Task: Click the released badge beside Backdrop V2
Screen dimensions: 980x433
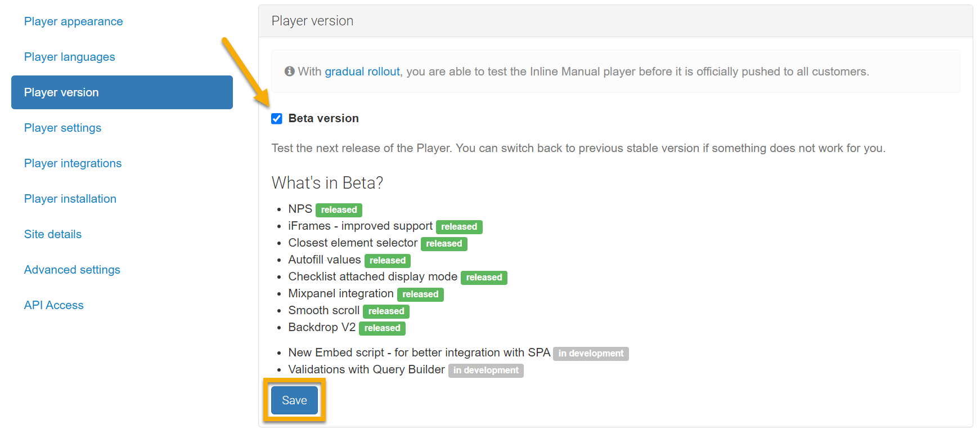Action: pos(382,328)
